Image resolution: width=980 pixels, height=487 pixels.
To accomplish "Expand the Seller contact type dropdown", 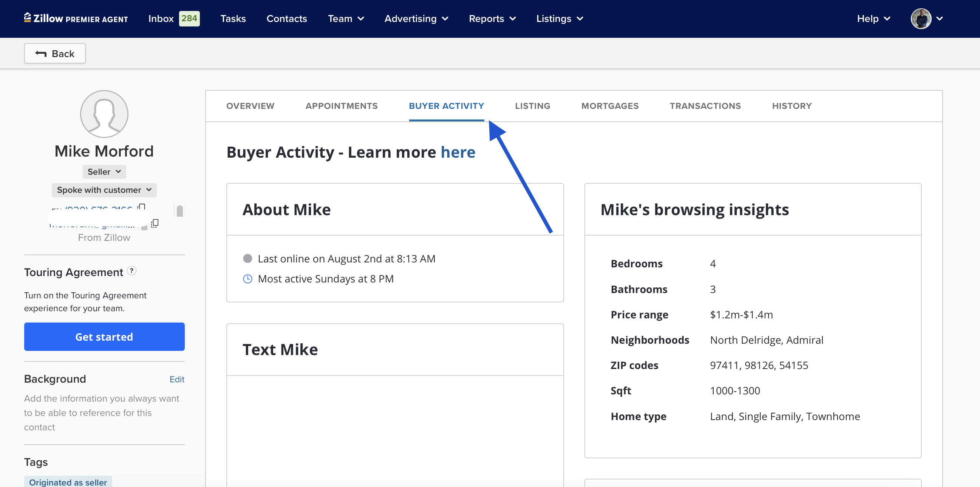I will [x=104, y=172].
